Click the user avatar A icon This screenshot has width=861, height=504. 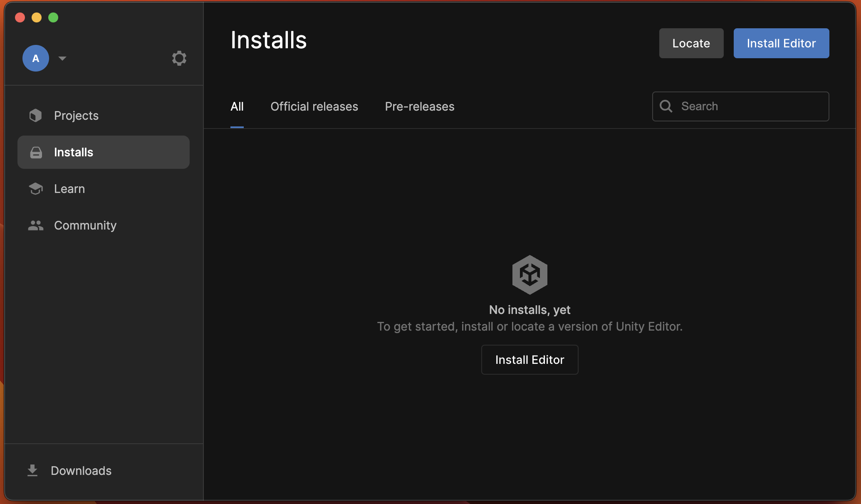point(36,58)
